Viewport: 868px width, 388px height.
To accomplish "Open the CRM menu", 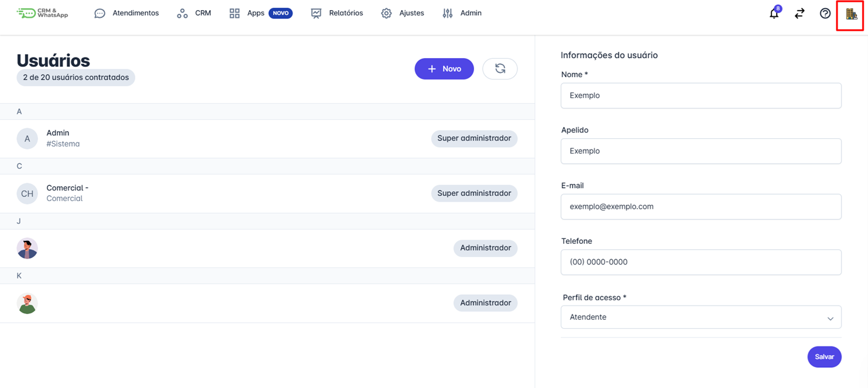I will (x=194, y=13).
